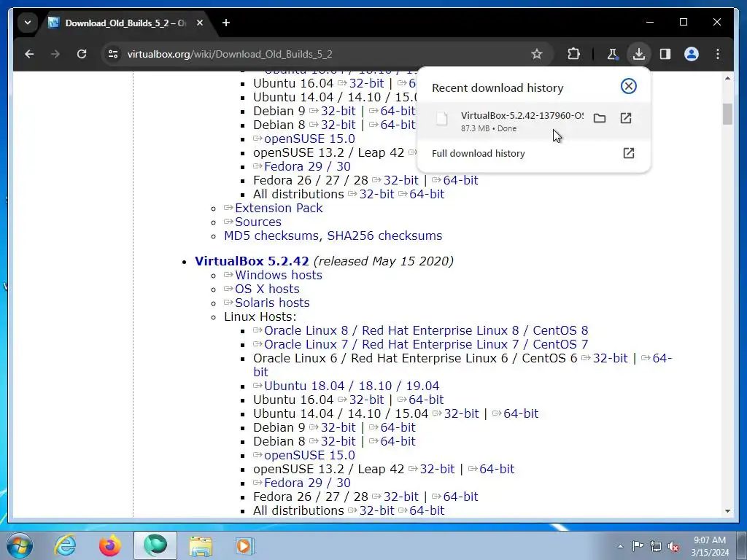
Task: View site information icon in address bar
Action: pos(113,54)
